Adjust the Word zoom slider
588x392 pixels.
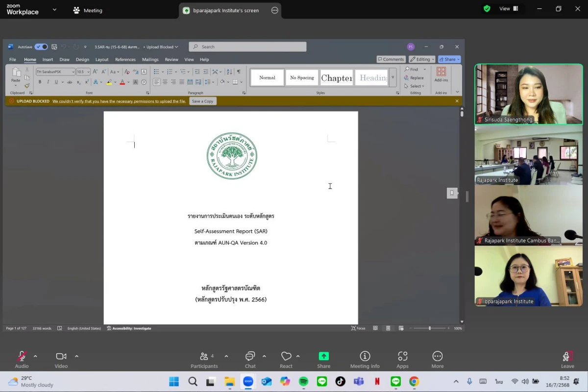(430, 328)
